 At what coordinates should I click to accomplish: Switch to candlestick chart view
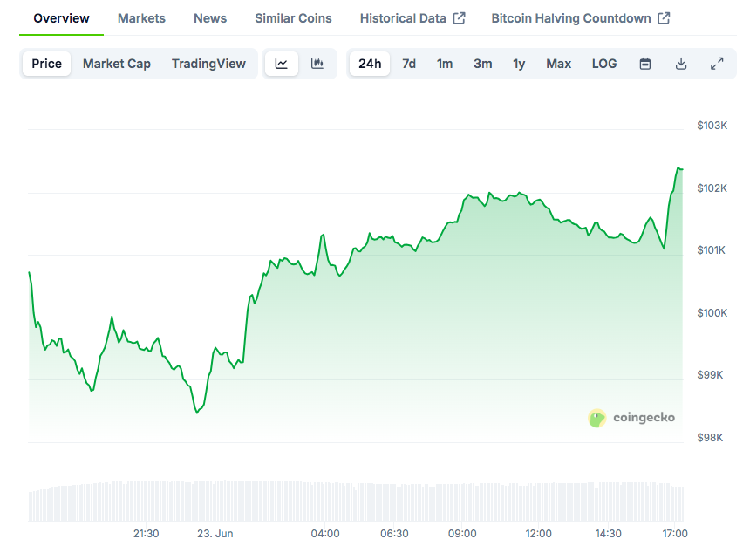(x=317, y=64)
